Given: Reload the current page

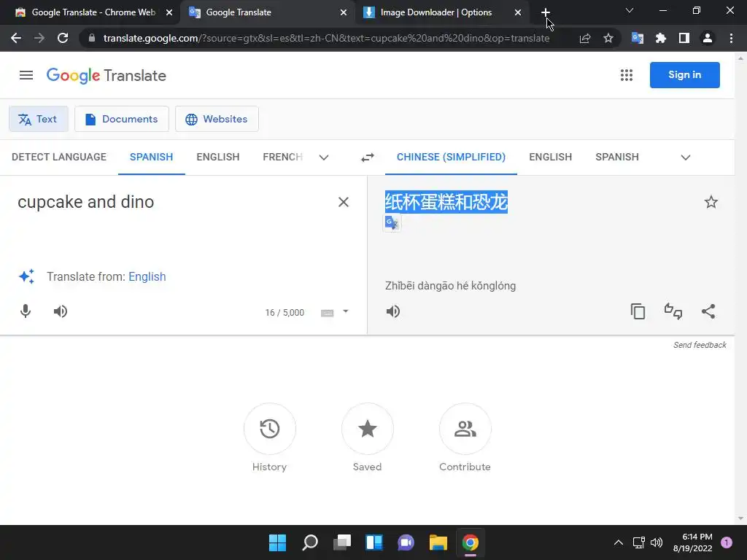Looking at the screenshot, I should point(63,38).
